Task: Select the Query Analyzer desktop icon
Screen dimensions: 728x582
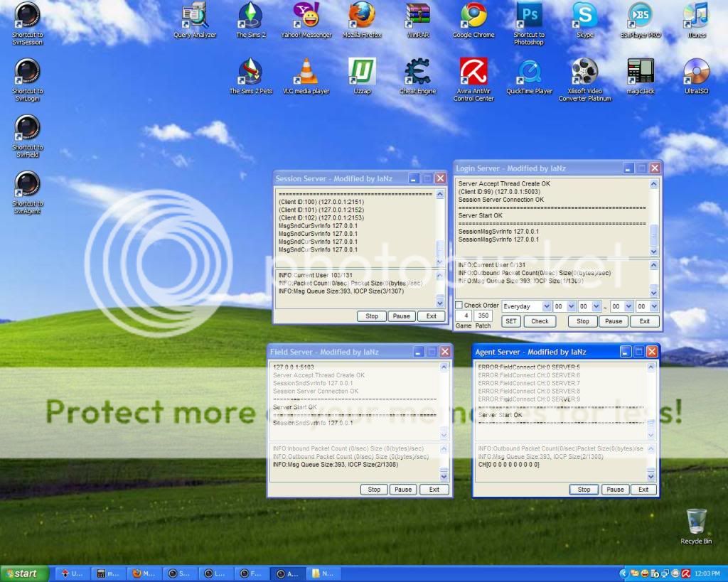Action: (x=195, y=16)
